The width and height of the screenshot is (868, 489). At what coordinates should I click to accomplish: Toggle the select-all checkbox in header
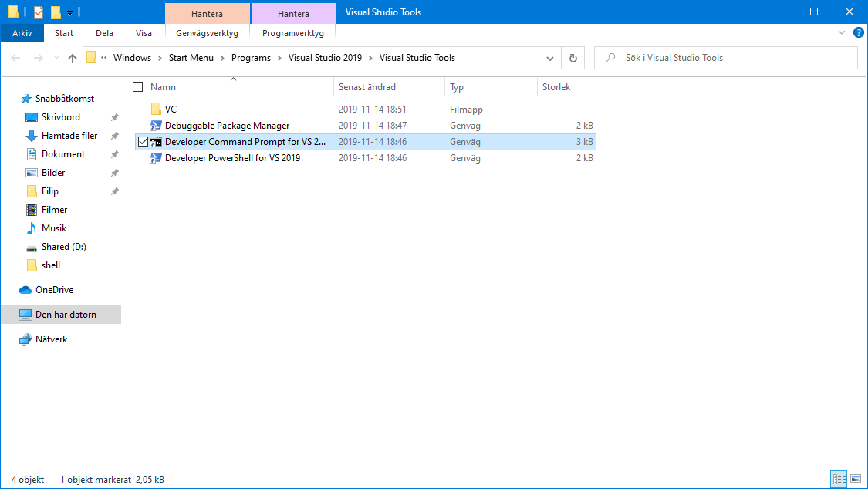click(x=138, y=87)
